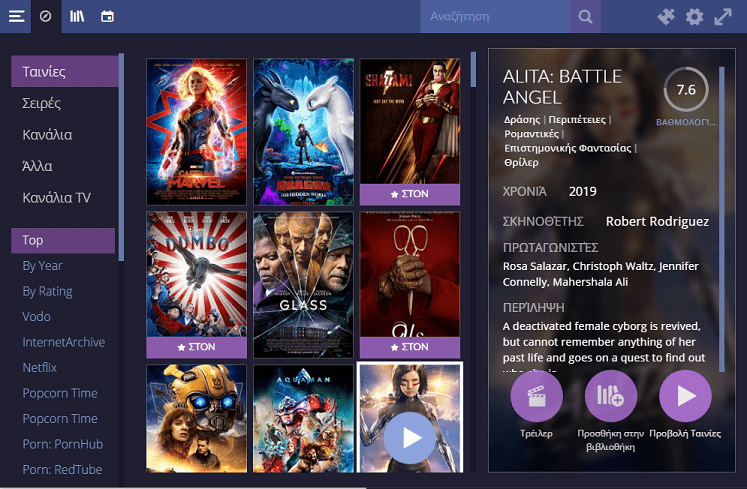The height and width of the screenshot is (489, 747).
Task: Open the Bumblebee poster
Action: (196, 418)
